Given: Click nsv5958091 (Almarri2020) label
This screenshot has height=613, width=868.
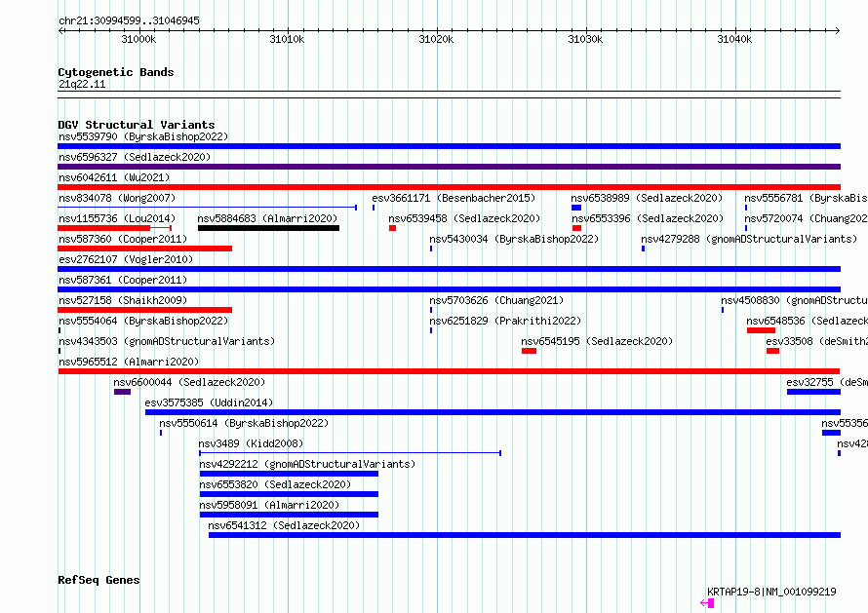Looking at the screenshot, I should [269, 505].
